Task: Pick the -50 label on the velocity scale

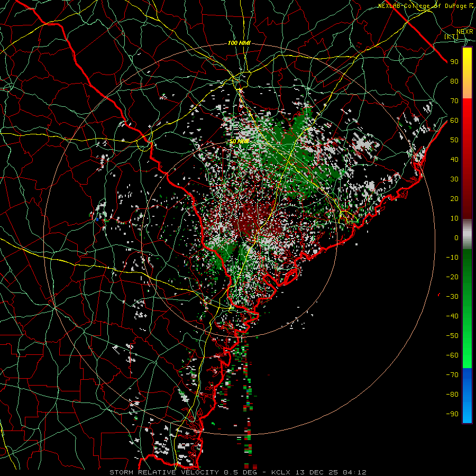Action: coord(452,335)
